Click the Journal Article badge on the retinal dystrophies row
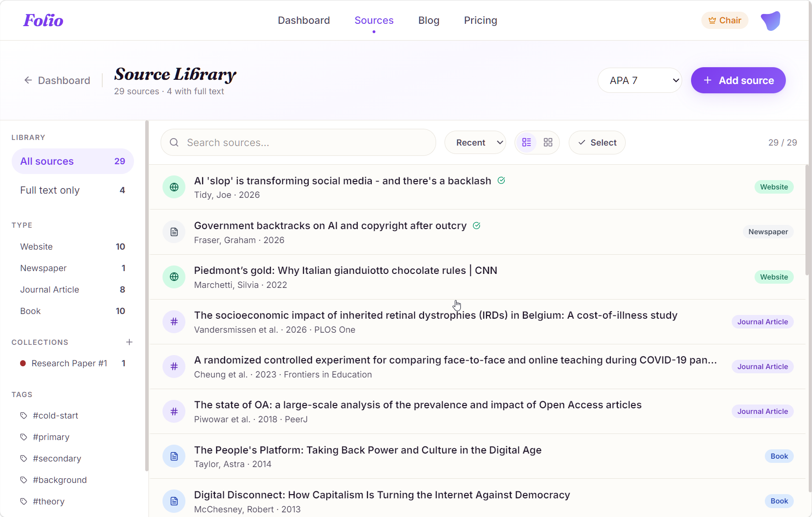Screen dimensions: 812x517 pos(763,321)
